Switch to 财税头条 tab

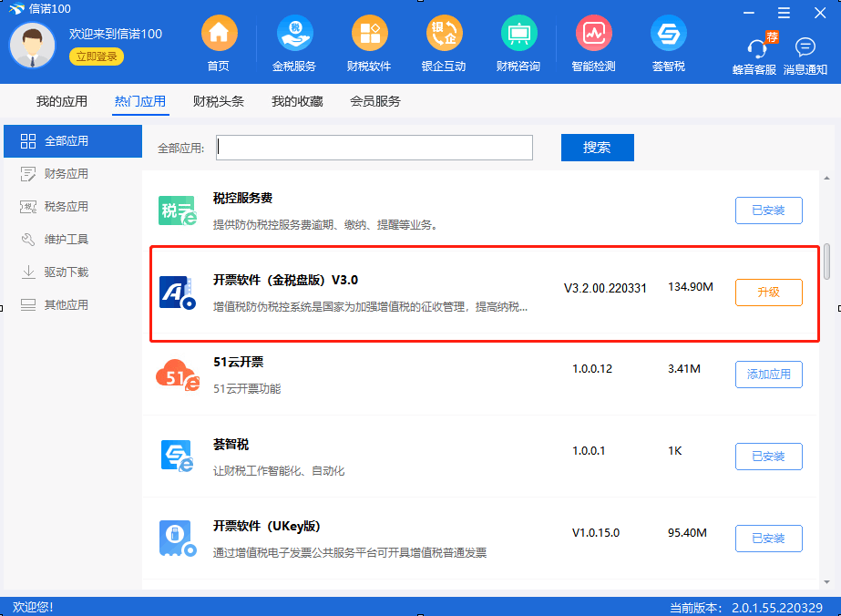coord(219,101)
